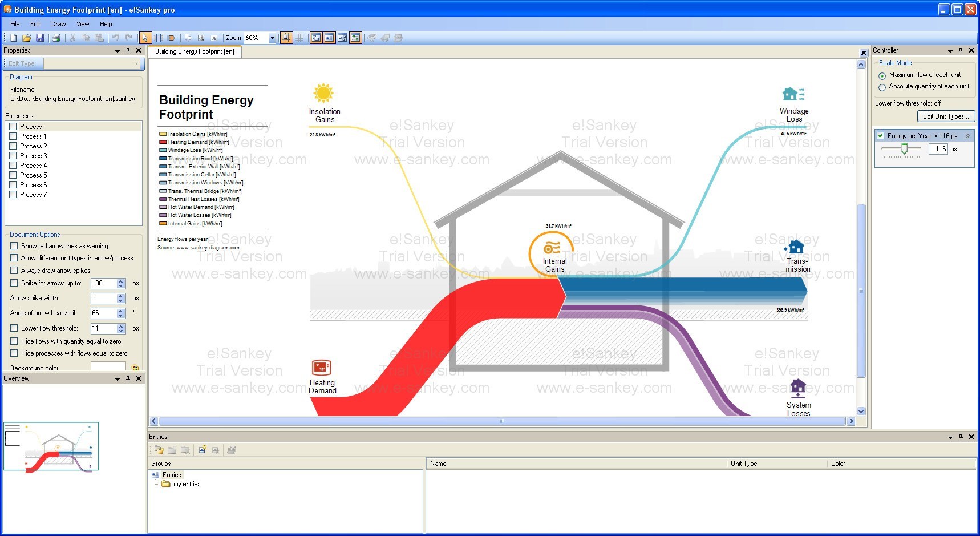Toggle the Properties window toolbar icon
Screen dimensions: 980x536
point(342,38)
